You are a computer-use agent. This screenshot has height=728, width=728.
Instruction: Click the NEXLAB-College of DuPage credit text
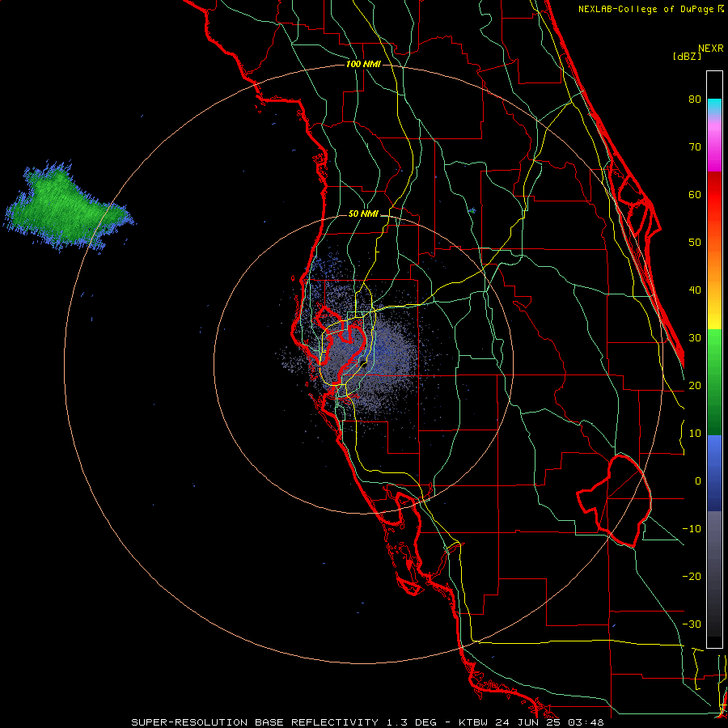click(x=651, y=9)
